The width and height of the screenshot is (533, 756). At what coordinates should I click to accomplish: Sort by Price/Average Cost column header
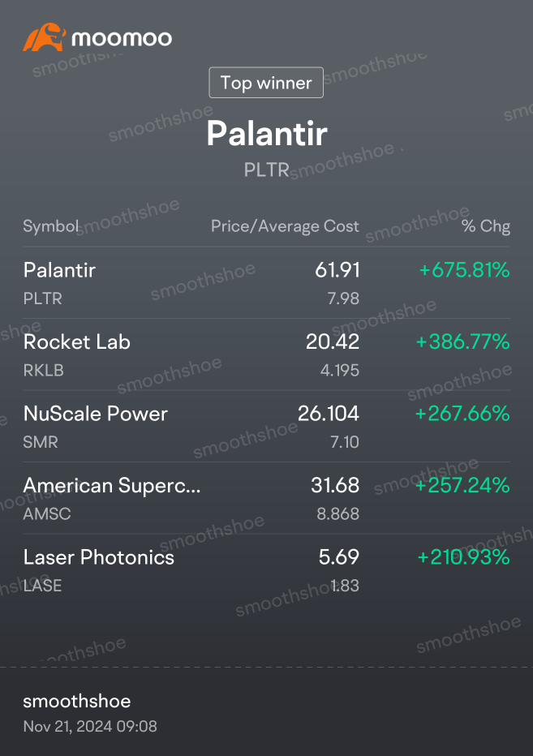pos(285,226)
